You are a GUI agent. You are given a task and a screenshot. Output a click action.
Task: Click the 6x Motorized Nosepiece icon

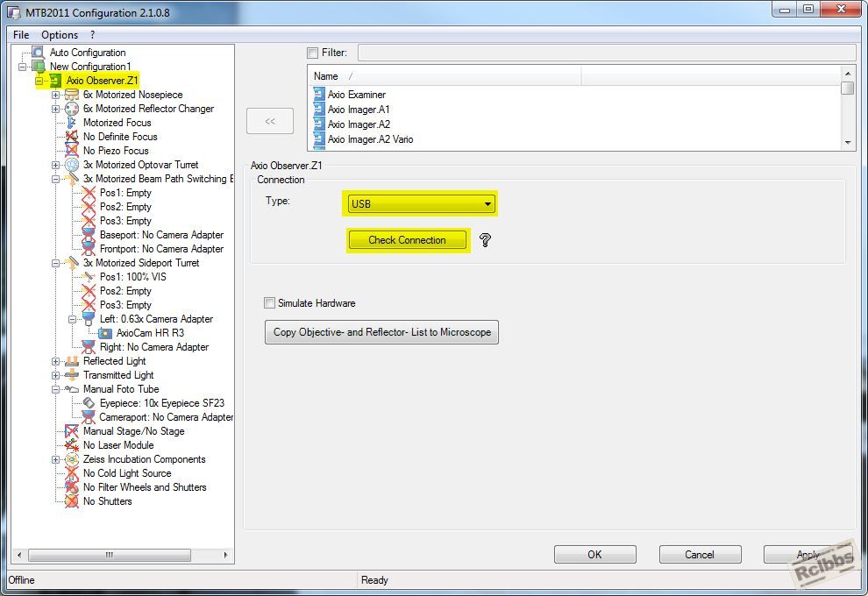[x=71, y=96]
